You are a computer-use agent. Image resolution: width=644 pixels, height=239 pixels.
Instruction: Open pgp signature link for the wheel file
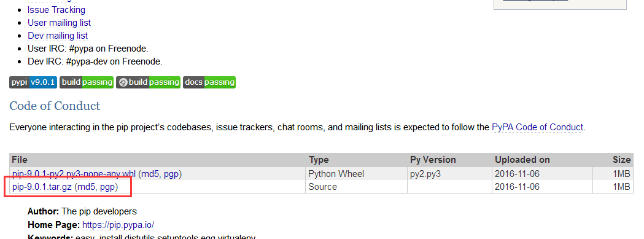point(171,174)
